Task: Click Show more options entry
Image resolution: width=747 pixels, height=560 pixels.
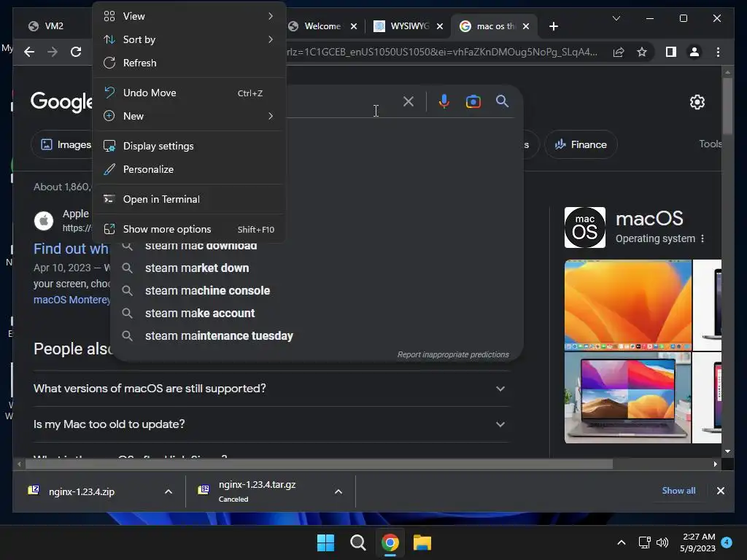Action: pyautogui.click(x=189, y=230)
